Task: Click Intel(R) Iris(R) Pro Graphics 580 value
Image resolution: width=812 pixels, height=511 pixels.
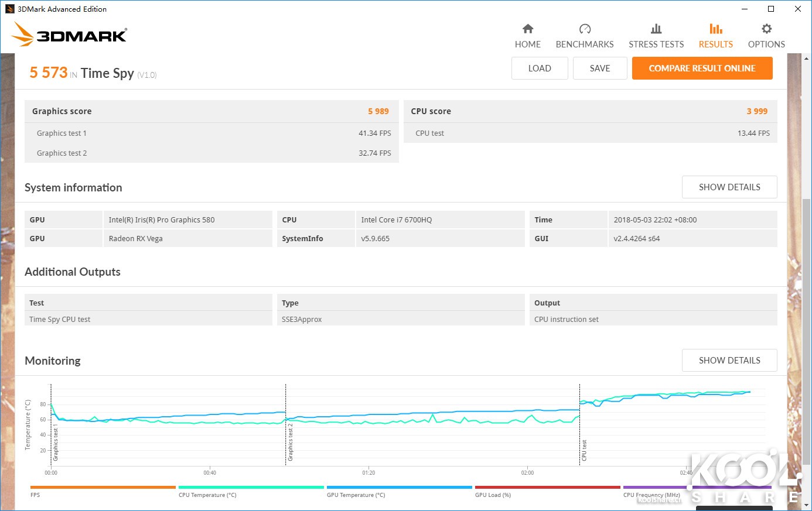Action: (162, 220)
